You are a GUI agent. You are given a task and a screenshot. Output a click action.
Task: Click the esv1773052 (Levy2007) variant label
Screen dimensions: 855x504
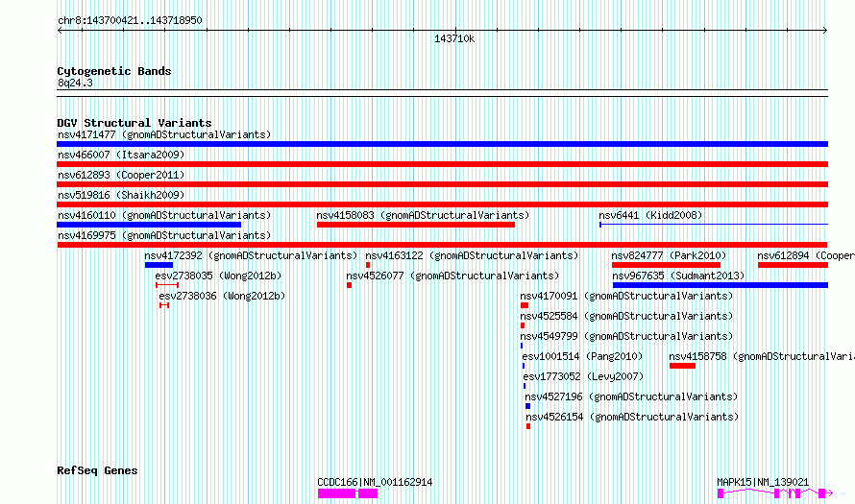(583, 376)
